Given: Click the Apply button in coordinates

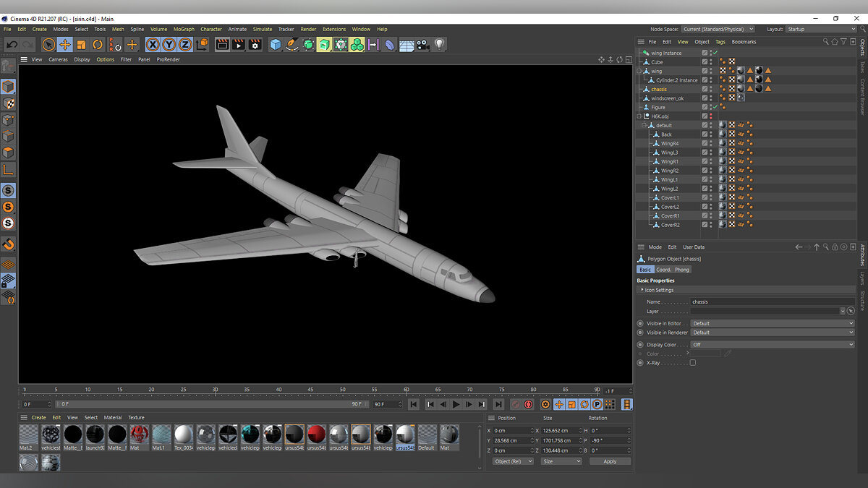Looking at the screenshot, I should click(610, 461).
